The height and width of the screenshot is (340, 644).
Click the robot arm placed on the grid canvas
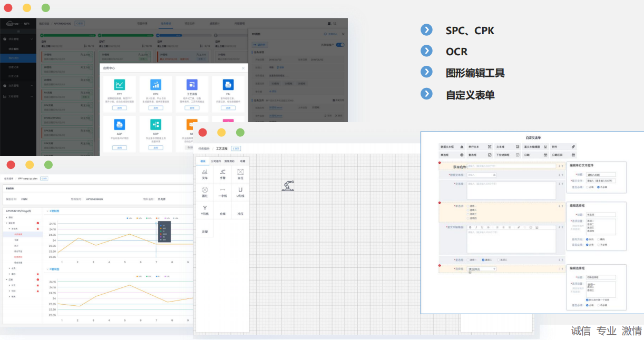(288, 186)
